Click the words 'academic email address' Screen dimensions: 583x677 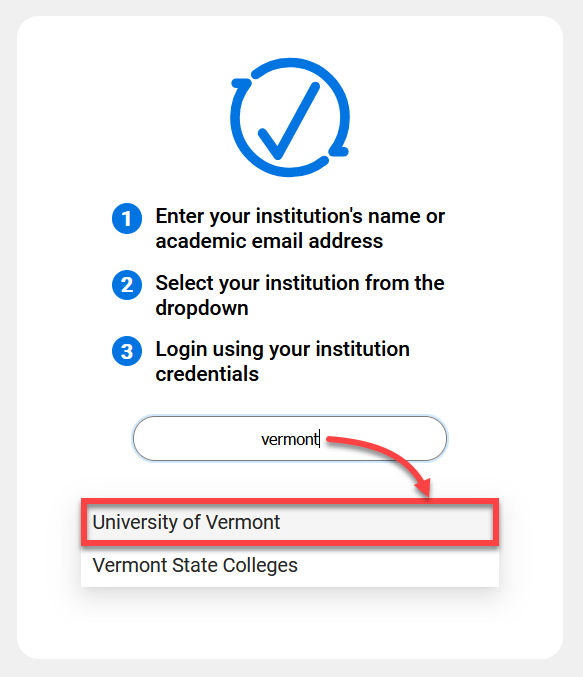(x=269, y=241)
